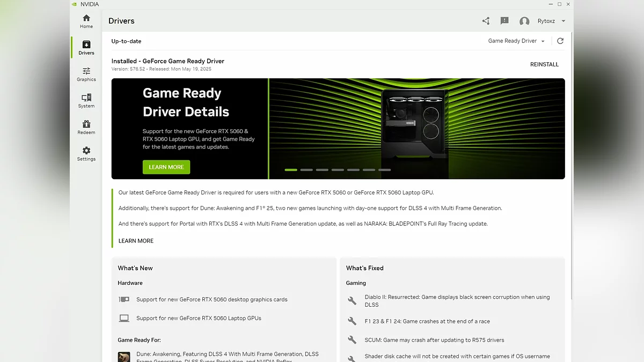
Task: Open the Home page in sidebar
Action: coord(86,21)
